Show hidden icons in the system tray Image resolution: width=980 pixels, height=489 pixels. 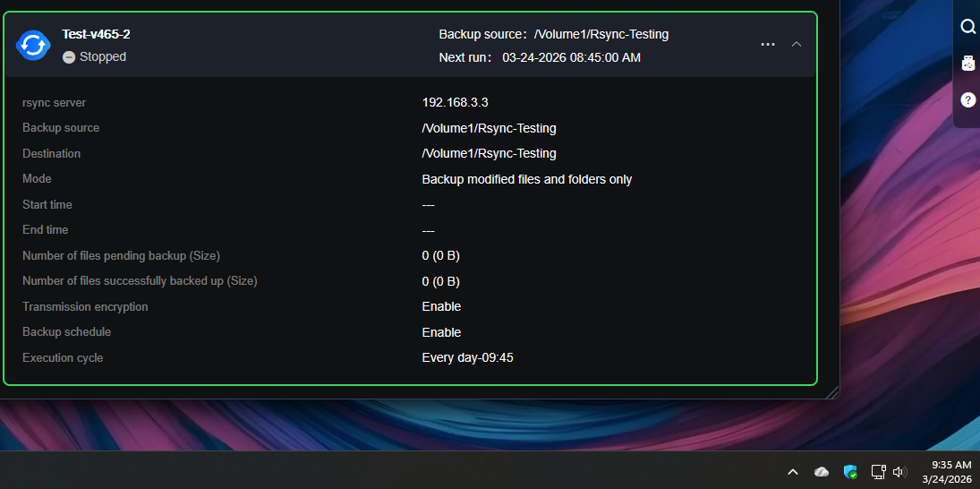[792, 472]
